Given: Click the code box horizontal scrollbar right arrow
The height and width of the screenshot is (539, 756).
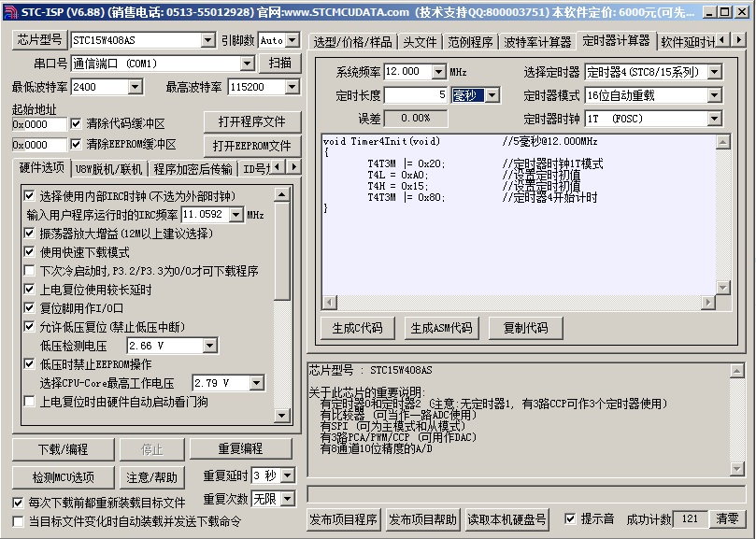Looking at the screenshot, I should (x=708, y=303).
